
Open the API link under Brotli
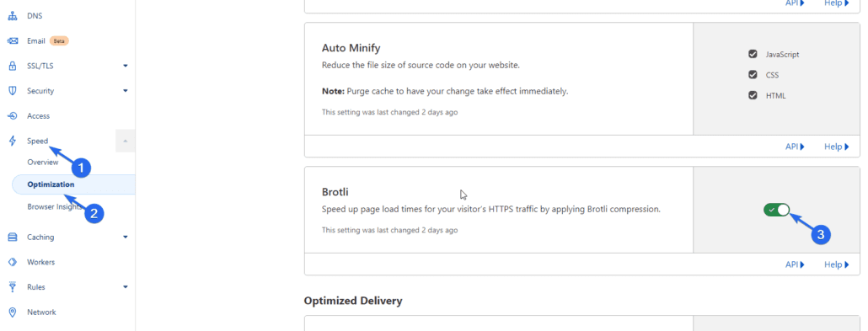click(795, 264)
